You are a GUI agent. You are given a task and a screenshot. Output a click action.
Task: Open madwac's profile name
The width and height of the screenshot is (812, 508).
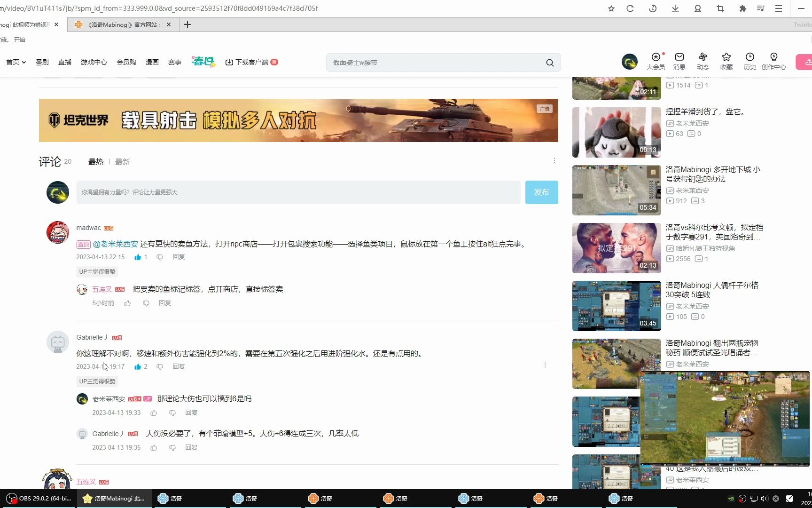pyautogui.click(x=89, y=228)
